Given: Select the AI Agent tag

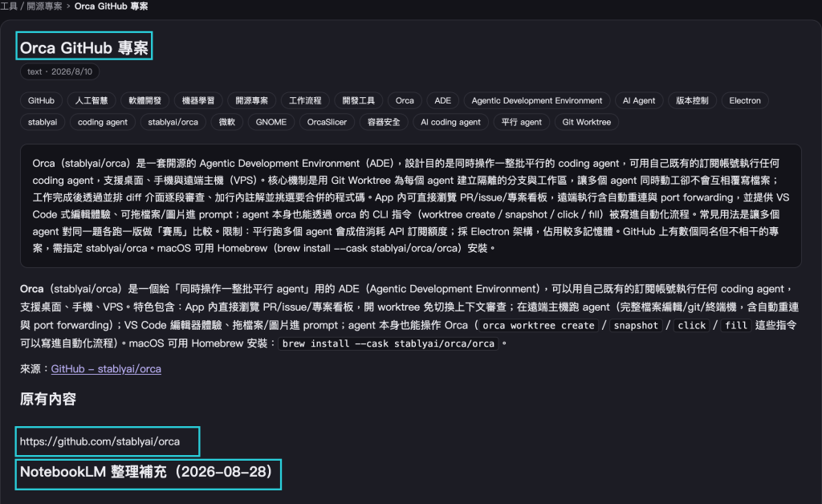Looking at the screenshot, I should tap(638, 100).
